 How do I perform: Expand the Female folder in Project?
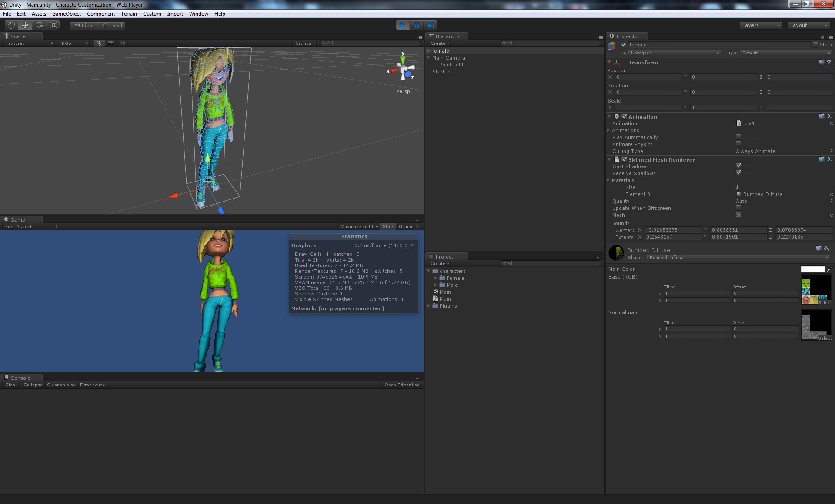(435, 278)
